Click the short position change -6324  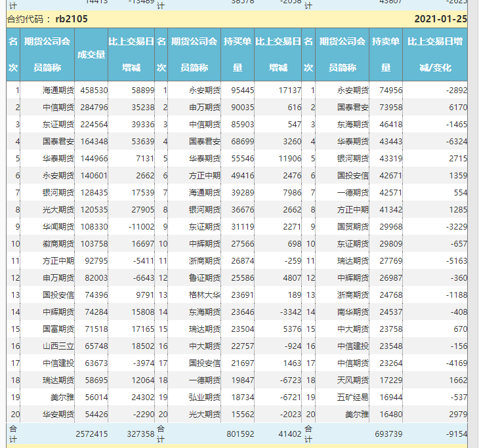(x=457, y=142)
